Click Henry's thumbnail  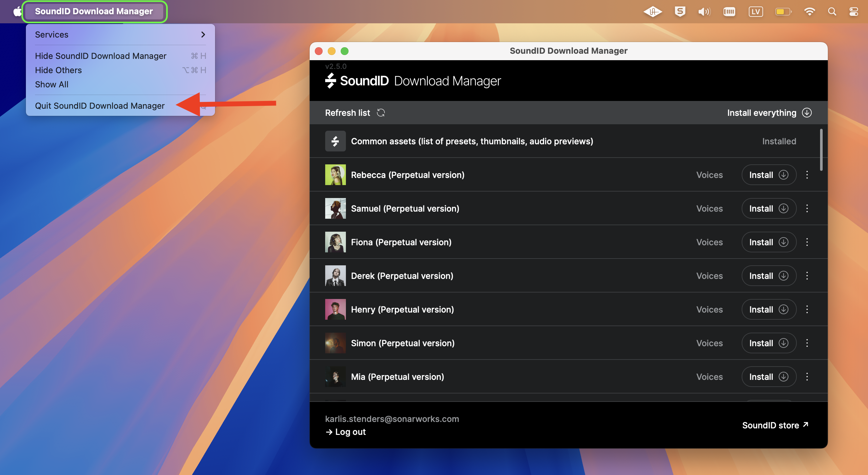click(335, 309)
